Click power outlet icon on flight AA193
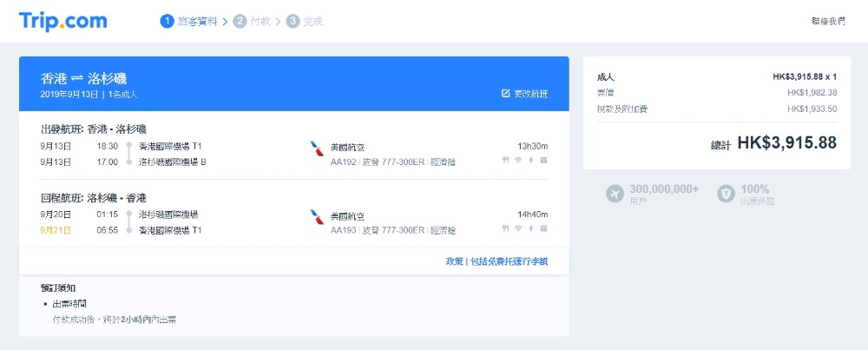The height and width of the screenshot is (350, 868). pos(531,229)
